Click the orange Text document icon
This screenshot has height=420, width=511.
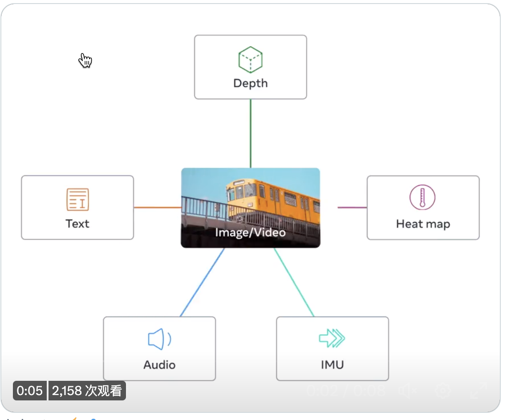coord(77,199)
